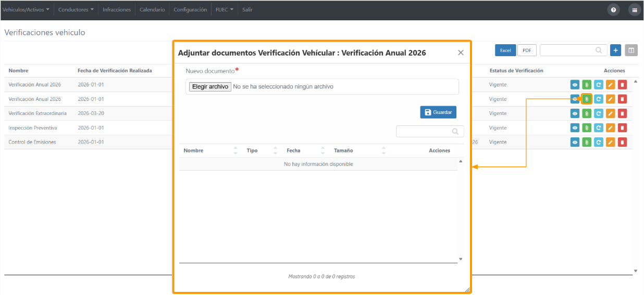This screenshot has height=295, width=644.
Task: View details of Inspección Preventiva row
Action: click(x=575, y=127)
